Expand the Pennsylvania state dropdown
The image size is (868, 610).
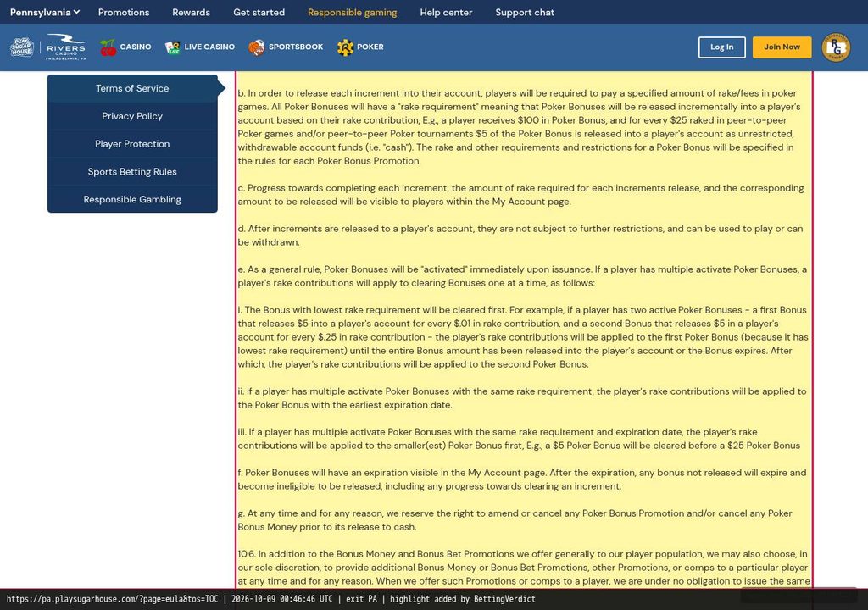(45, 12)
